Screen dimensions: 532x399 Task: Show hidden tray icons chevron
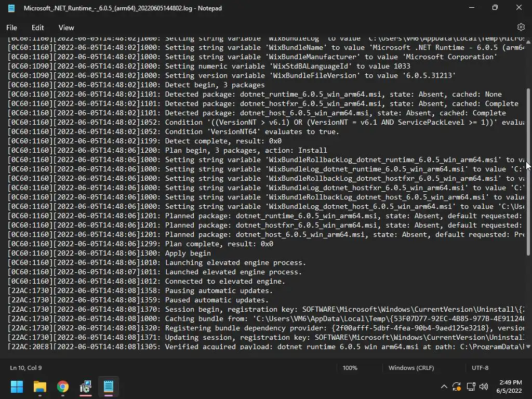444,387
